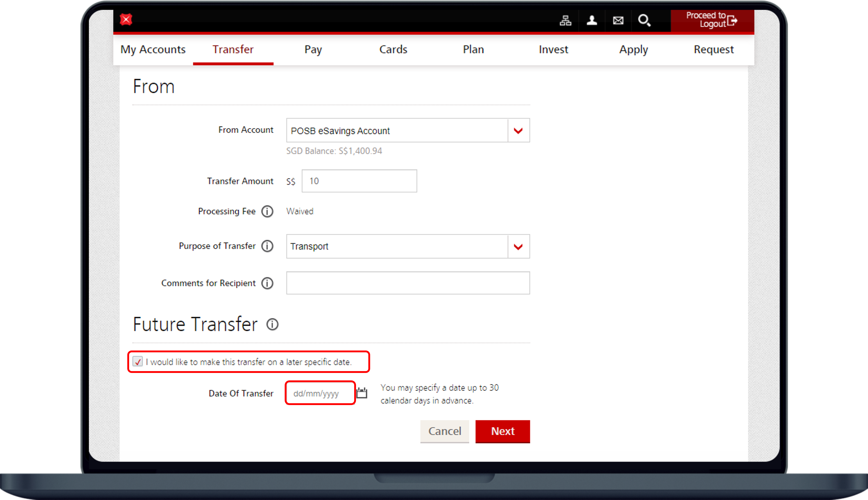Open the My Accounts menu

tap(153, 49)
